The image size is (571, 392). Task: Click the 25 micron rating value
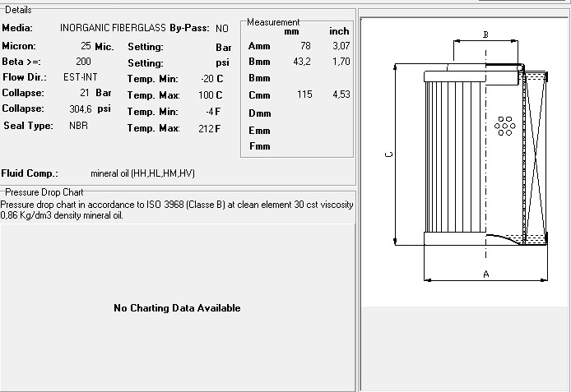tap(86, 46)
